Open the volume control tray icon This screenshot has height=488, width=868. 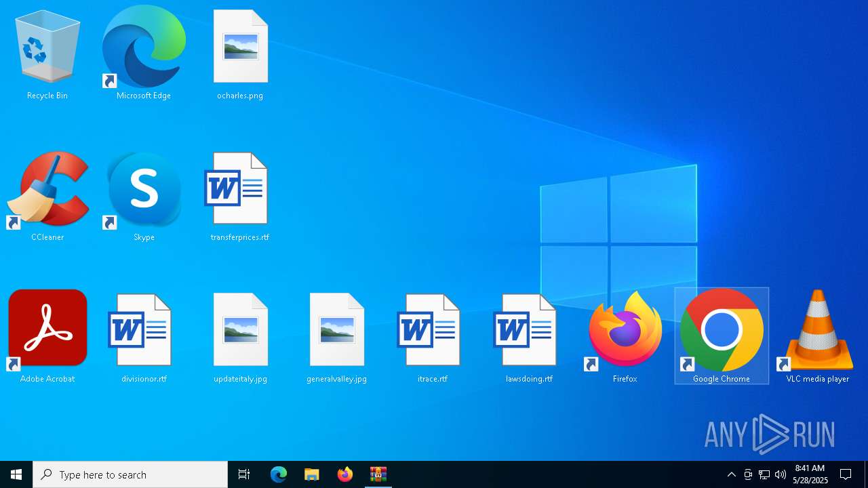[781, 474]
